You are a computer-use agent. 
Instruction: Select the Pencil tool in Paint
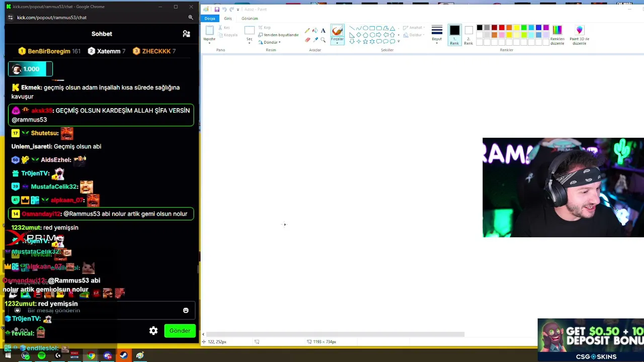[307, 31]
